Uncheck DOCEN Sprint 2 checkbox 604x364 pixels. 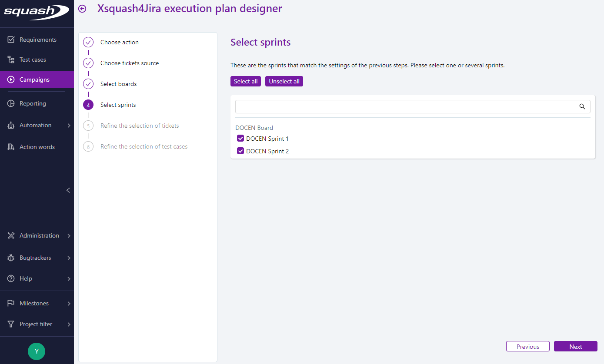click(240, 151)
